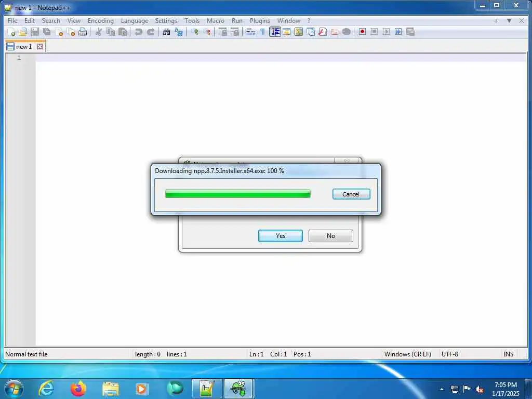Click the Paste toolbar icon
Screen dimensions: 532x399
click(123, 32)
